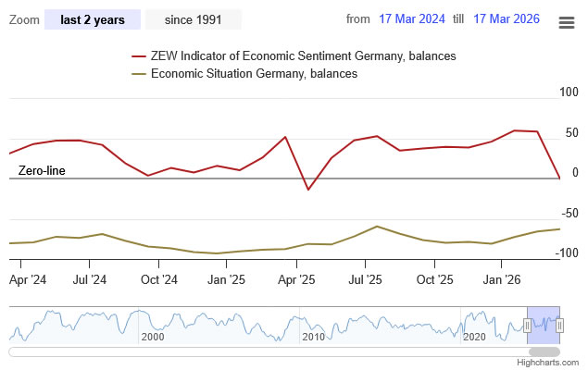Toggle ZEW Indicator of Economic Sentiment legend
The width and height of the screenshot is (588, 370).
[x=303, y=56]
